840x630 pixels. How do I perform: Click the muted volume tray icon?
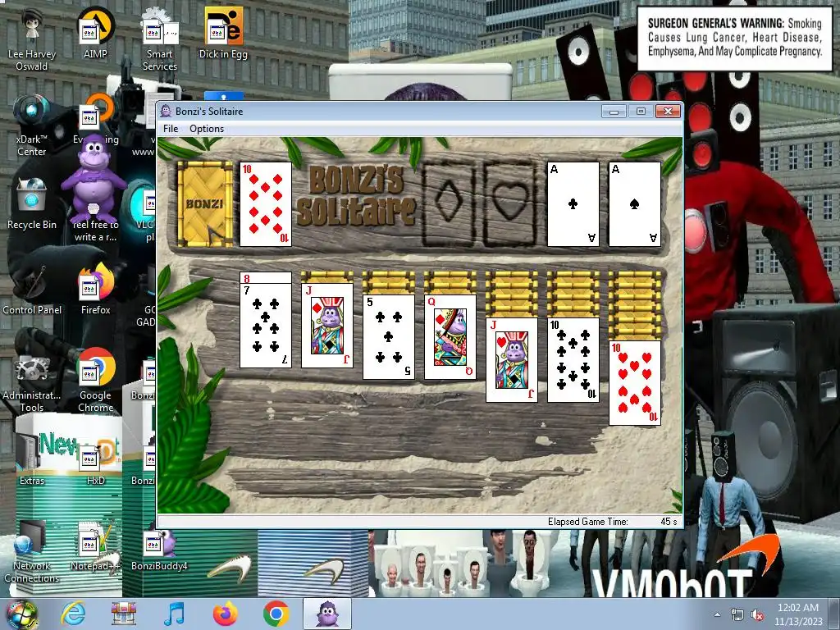pyautogui.click(x=757, y=614)
